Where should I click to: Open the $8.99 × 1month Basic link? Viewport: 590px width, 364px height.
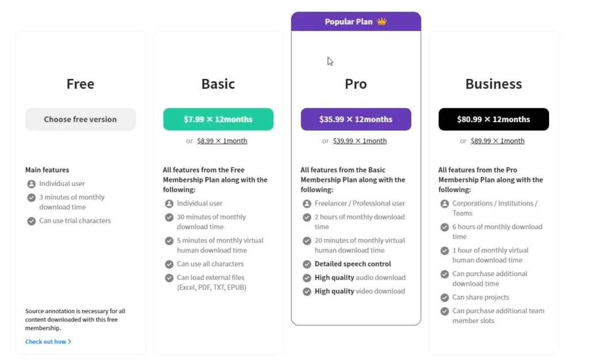point(222,141)
